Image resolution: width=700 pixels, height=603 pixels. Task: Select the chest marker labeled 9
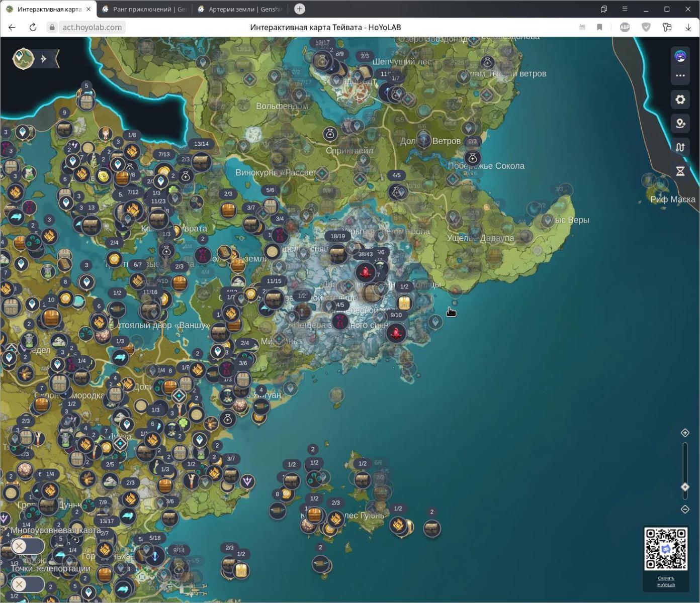tap(64, 129)
